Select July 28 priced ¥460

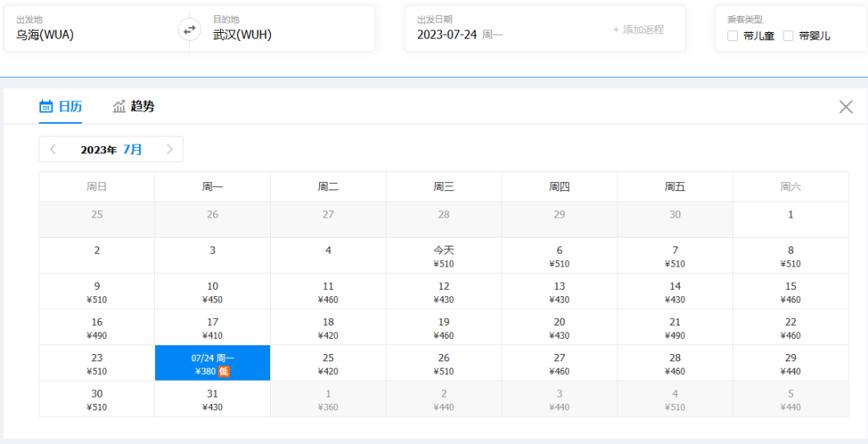[675, 363]
